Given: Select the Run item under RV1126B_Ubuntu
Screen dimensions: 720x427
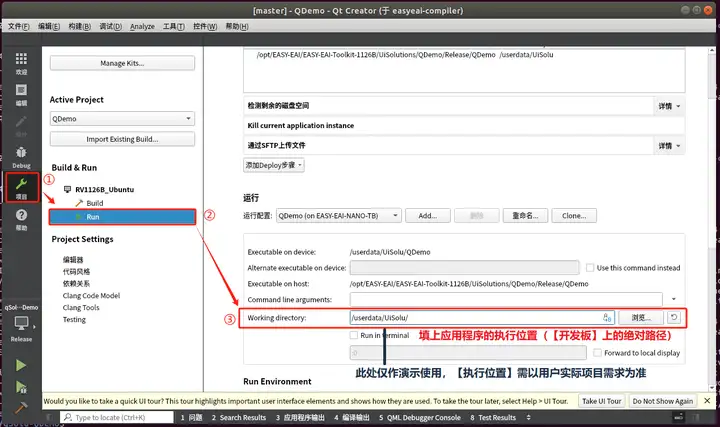Looking at the screenshot, I should (122, 217).
